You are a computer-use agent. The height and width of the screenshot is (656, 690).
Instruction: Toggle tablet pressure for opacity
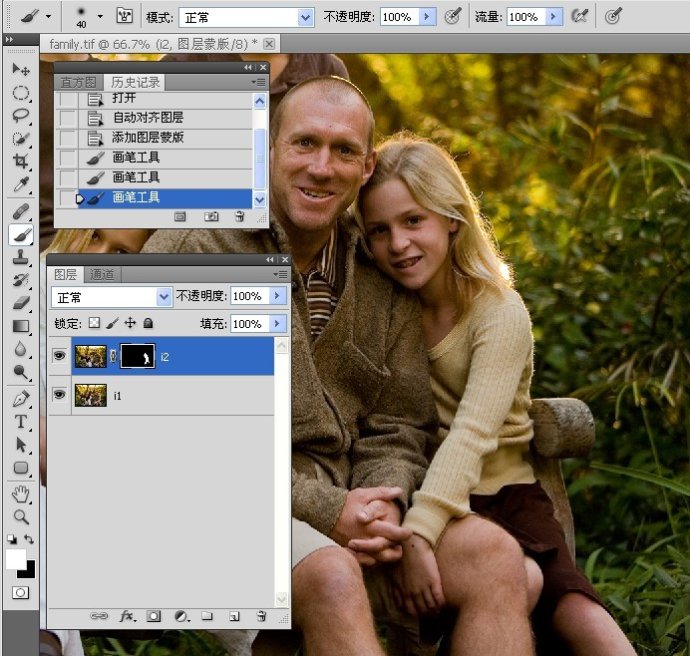click(452, 17)
